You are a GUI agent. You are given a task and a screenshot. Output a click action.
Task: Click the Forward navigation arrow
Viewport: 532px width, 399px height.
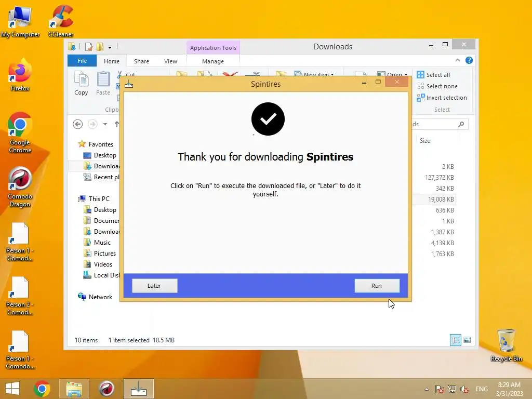(x=92, y=124)
